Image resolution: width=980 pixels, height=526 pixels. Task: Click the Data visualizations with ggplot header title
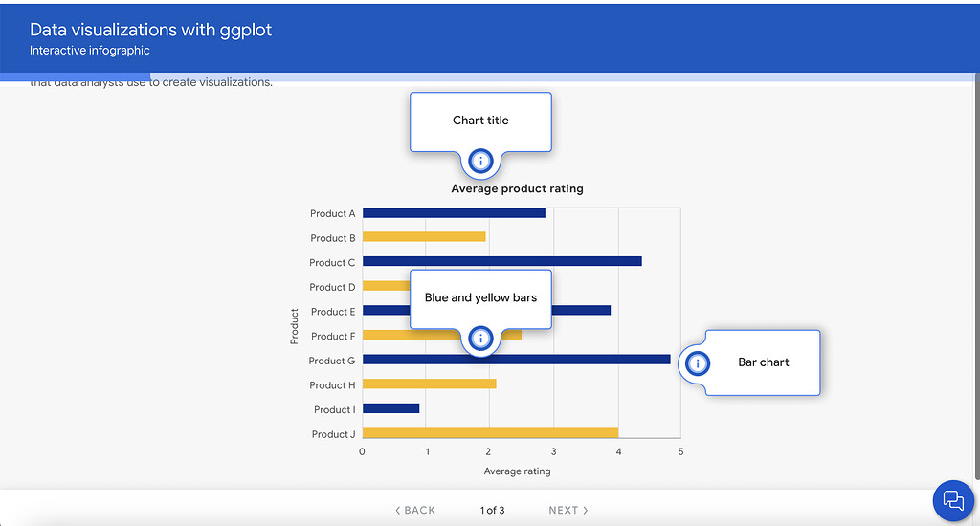150,30
